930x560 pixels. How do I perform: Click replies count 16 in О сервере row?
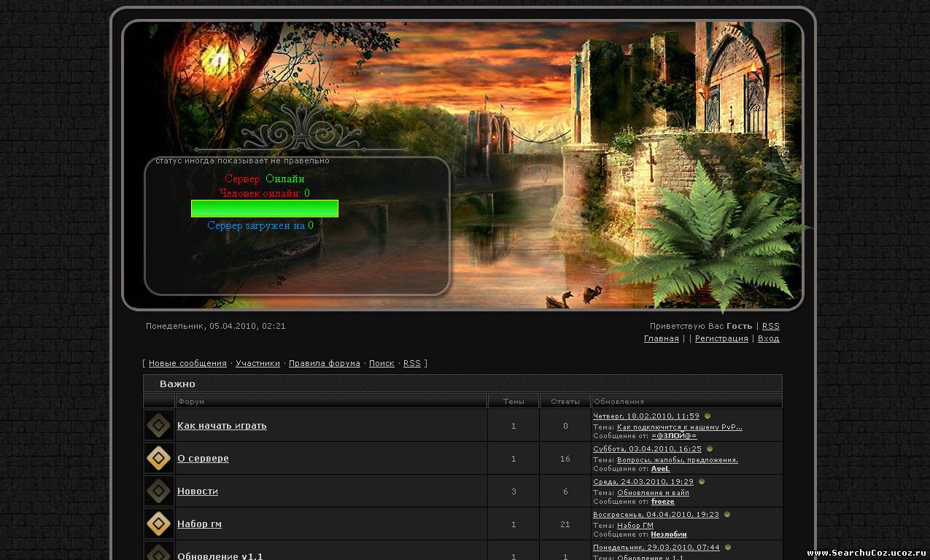tap(565, 459)
